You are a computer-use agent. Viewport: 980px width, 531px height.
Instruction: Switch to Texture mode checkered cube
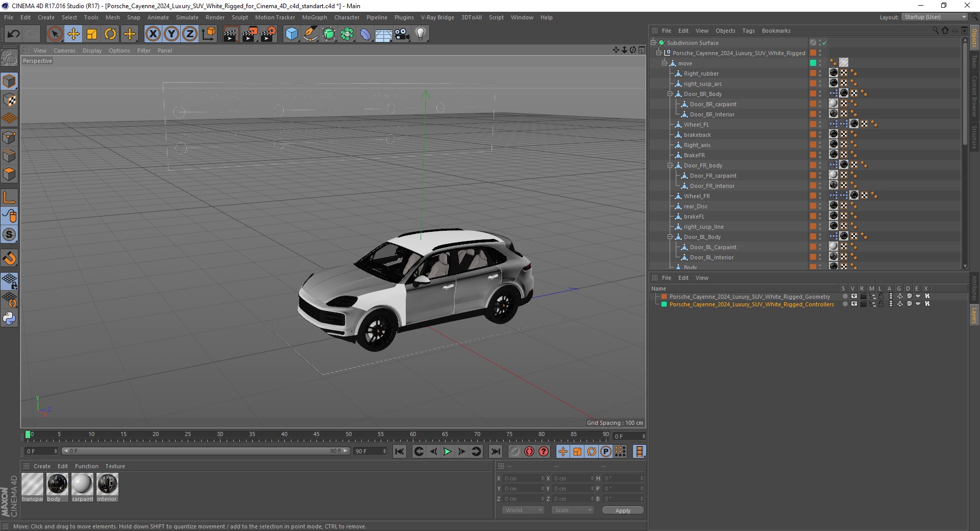[9, 100]
